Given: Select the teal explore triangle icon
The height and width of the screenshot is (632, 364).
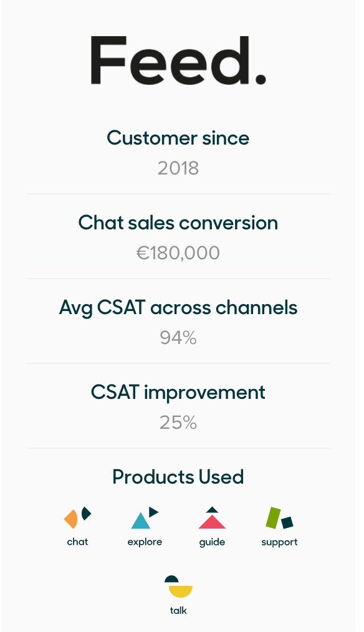Looking at the screenshot, I should point(145,517).
